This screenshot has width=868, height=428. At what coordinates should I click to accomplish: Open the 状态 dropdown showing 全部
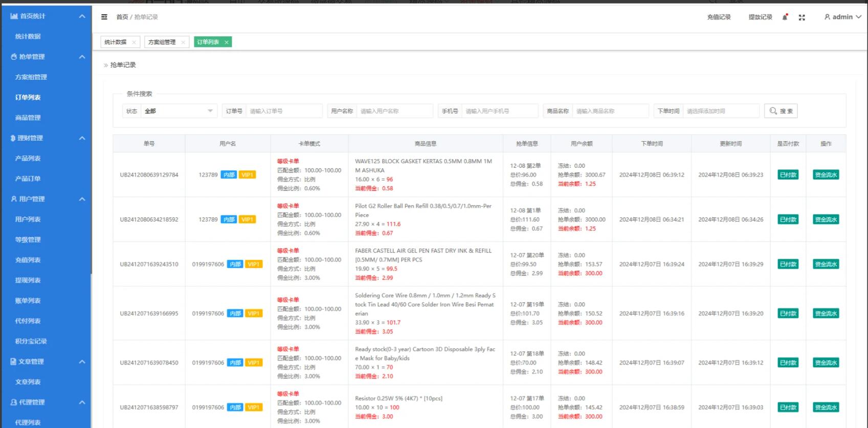pos(179,111)
